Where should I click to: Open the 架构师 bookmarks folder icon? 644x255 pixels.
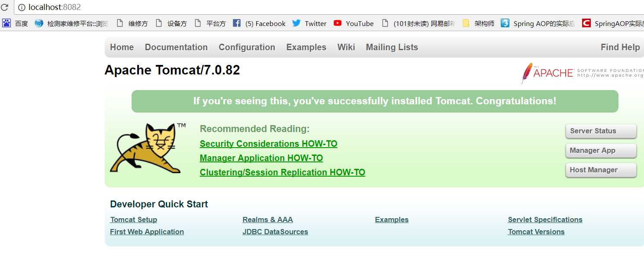click(466, 23)
